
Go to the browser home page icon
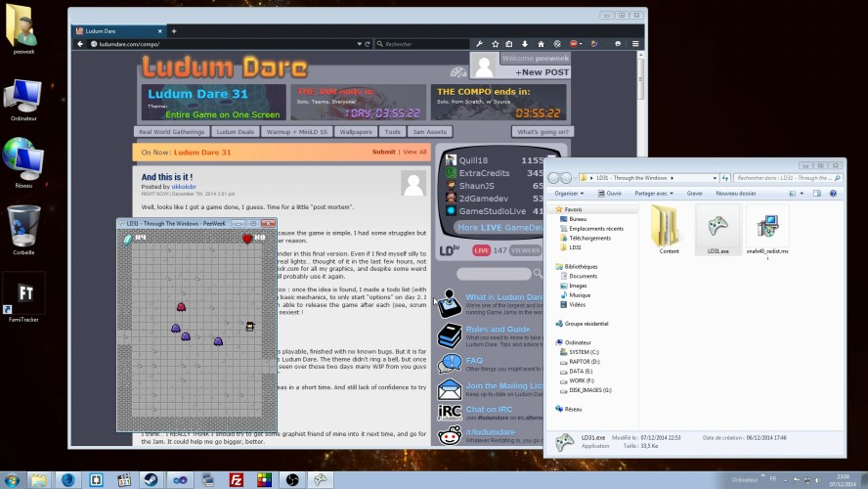pos(541,44)
